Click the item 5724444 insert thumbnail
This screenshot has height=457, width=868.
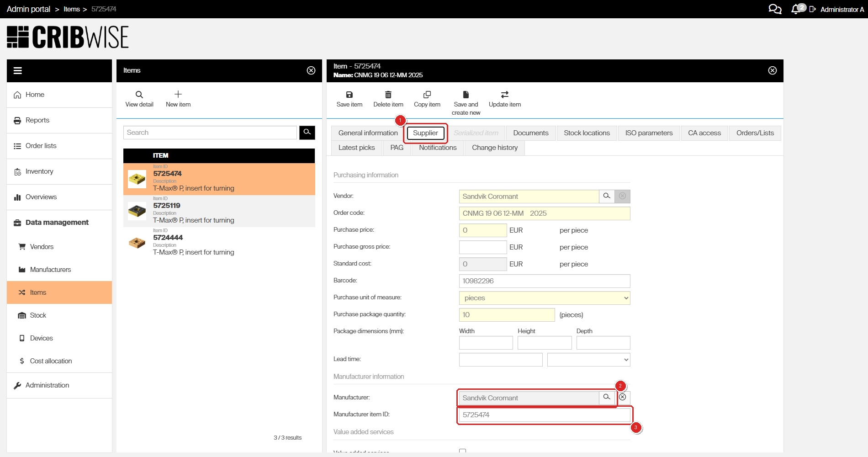click(137, 243)
